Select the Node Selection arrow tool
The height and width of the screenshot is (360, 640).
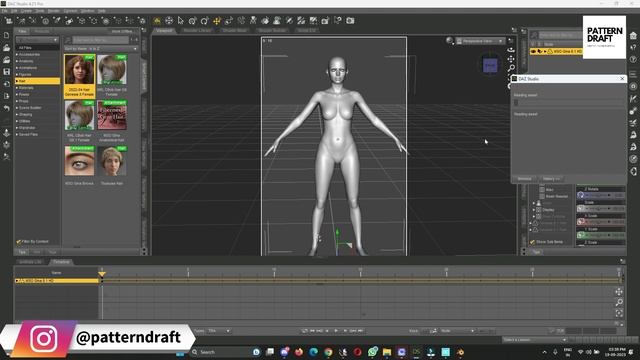tap(181, 20)
